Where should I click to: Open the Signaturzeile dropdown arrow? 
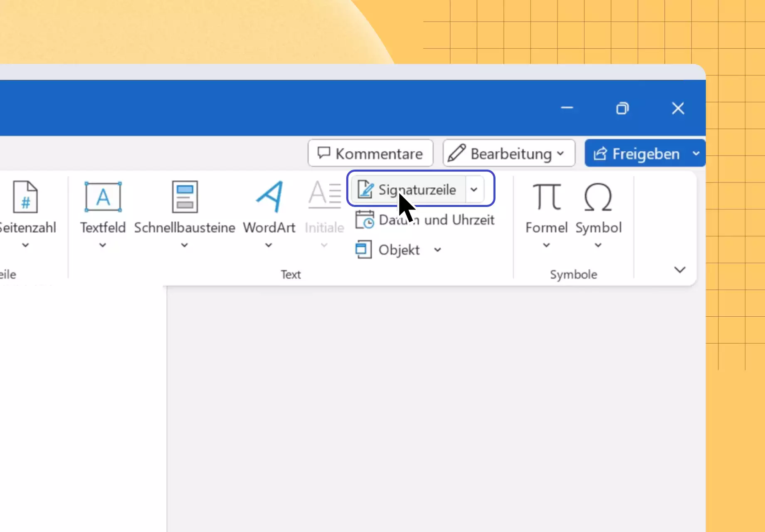(x=474, y=190)
